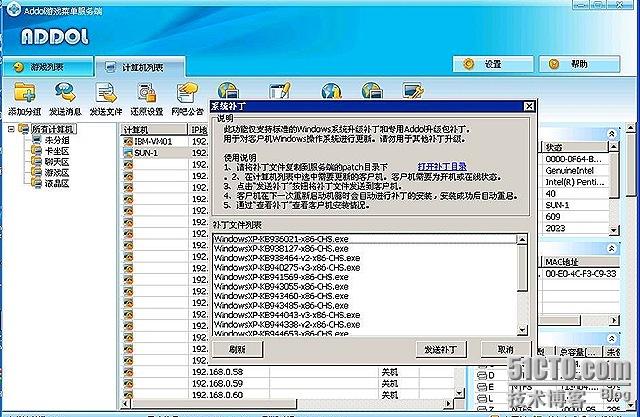The height and width of the screenshot is (417, 640).
Task: Select WindowsXP-KB943460-x86-CHS.exe patch file
Action: (364, 296)
